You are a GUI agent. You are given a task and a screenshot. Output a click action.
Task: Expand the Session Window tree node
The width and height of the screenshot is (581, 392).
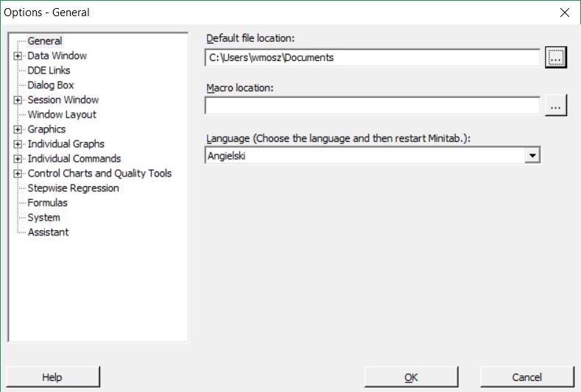(18, 100)
